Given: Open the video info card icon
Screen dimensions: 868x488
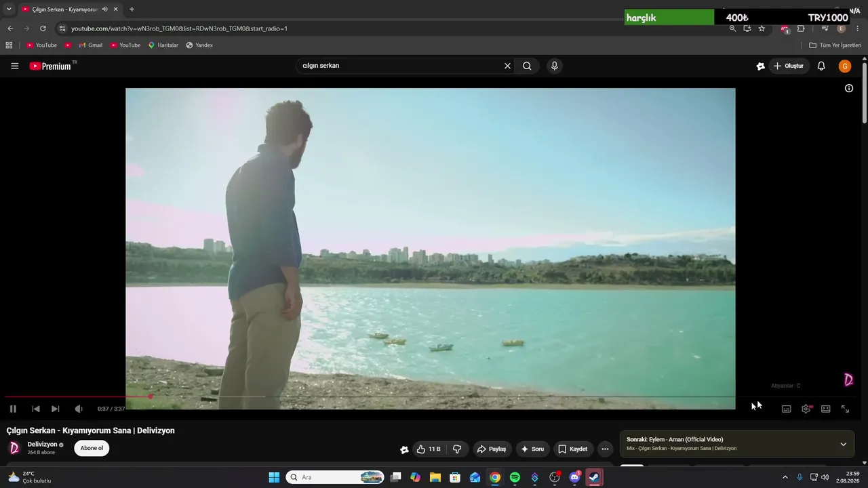Looking at the screenshot, I should tap(849, 88).
